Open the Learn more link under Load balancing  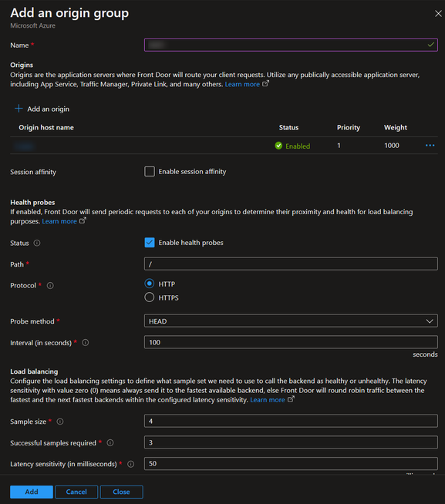pyautogui.click(x=268, y=400)
